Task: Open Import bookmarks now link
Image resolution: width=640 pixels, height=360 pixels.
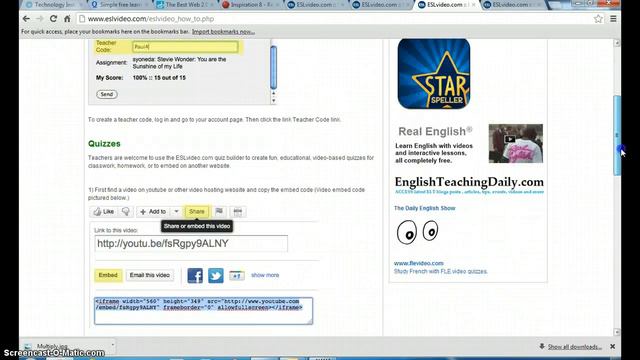Action: coord(223,32)
